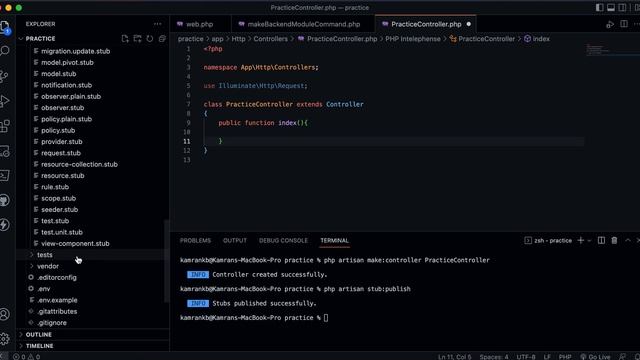Image resolution: width=640 pixels, height=360 pixels.
Task: Click LF line ending status entry
Action: click(x=547, y=357)
